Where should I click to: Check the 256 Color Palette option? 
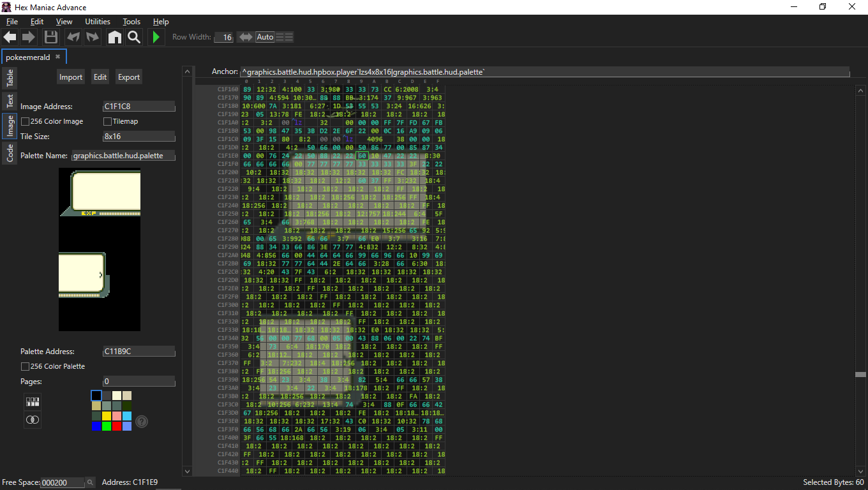click(26, 366)
